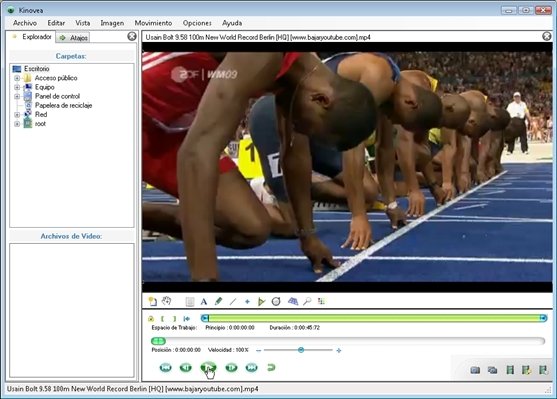Open the color profile tool
557x399 pixels.
pyautogui.click(x=321, y=301)
